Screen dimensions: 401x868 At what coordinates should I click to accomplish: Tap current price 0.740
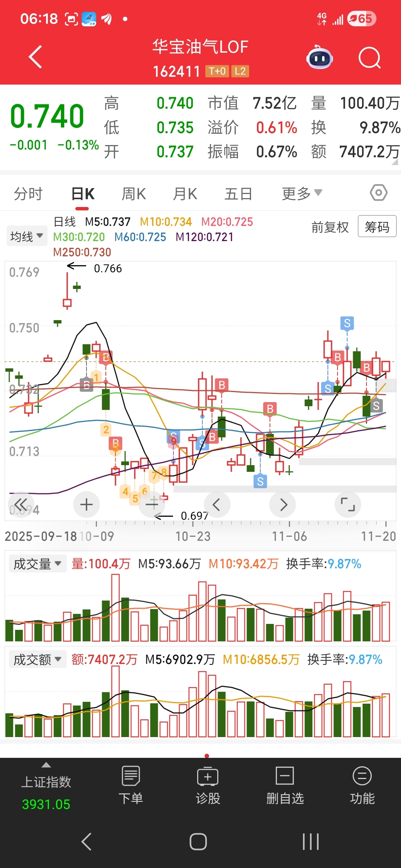pos(47,116)
